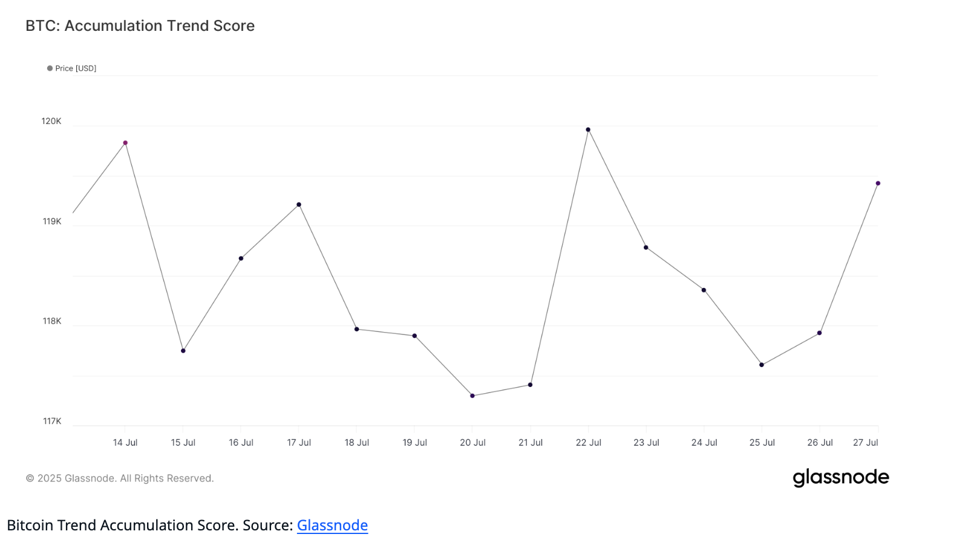Click the Glassnode source link
This screenshot has height=560, width=968.
[x=332, y=525]
